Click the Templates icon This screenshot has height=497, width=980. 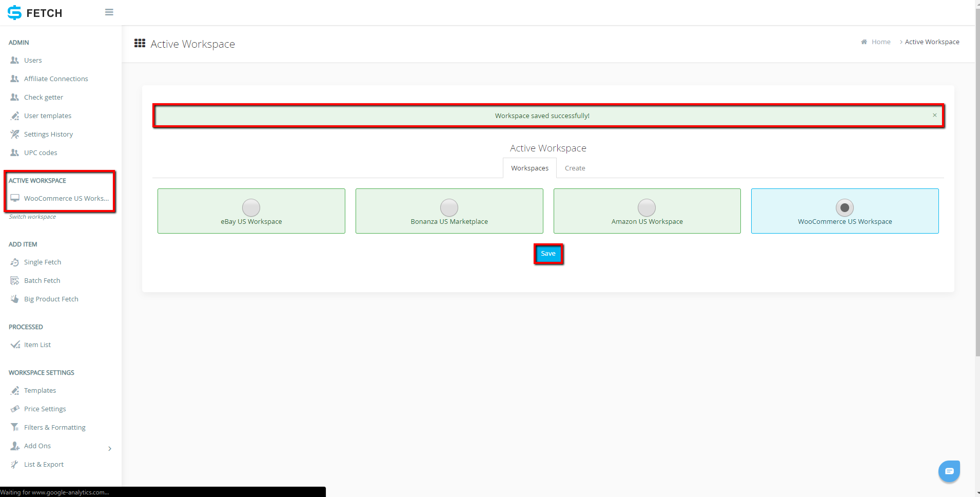tap(15, 390)
